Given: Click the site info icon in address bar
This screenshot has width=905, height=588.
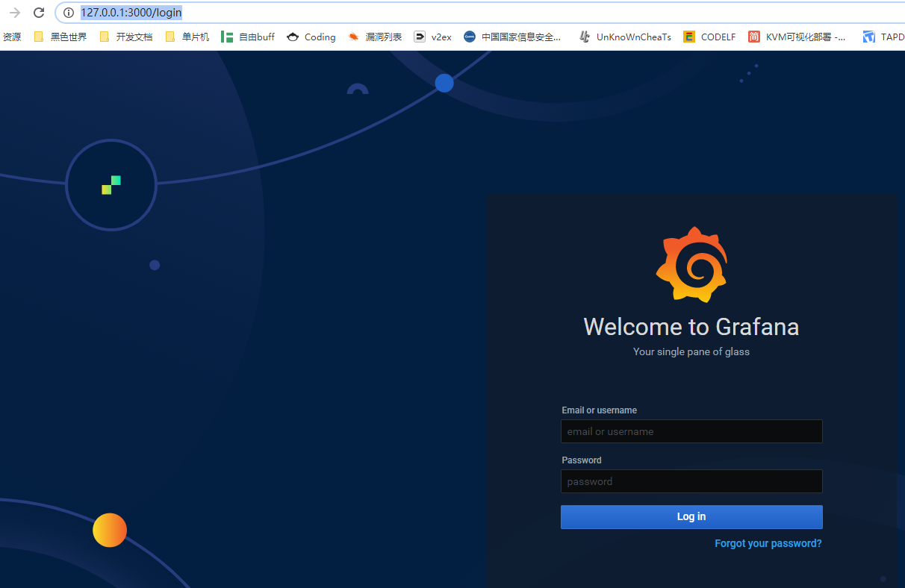Looking at the screenshot, I should coord(68,13).
